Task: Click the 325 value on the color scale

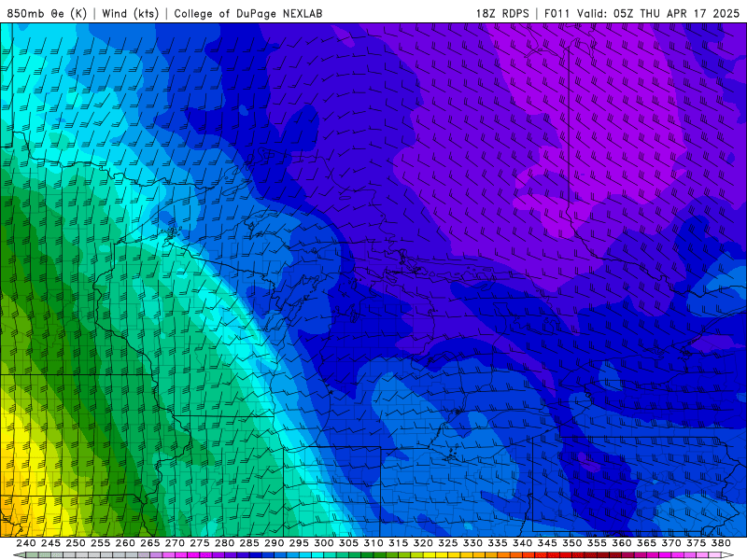Action: tap(448, 543)
